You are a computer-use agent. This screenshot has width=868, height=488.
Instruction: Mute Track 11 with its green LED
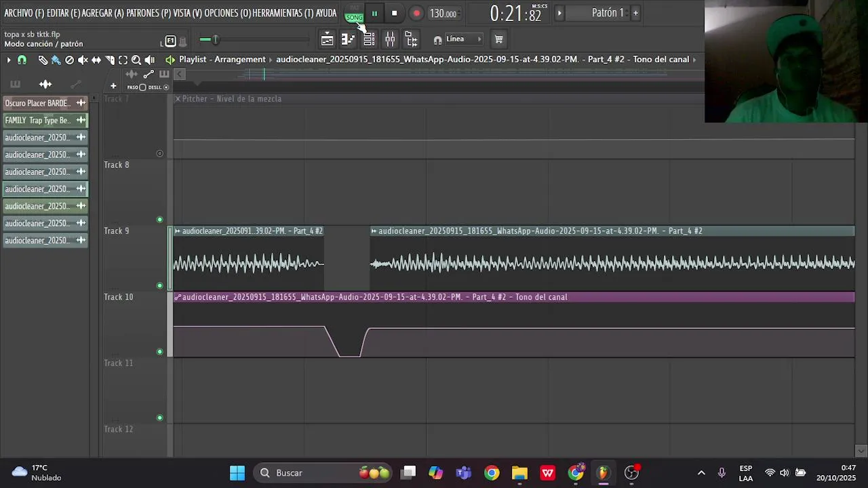pos(160,418)
